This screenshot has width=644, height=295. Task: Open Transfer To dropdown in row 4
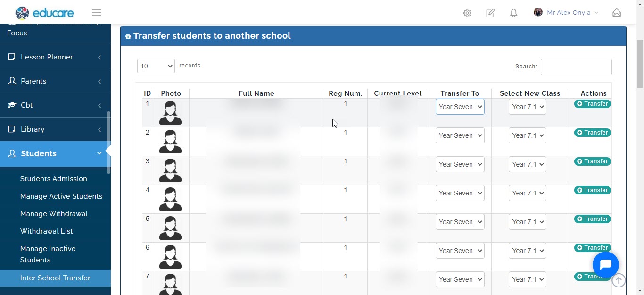(460, 193)
